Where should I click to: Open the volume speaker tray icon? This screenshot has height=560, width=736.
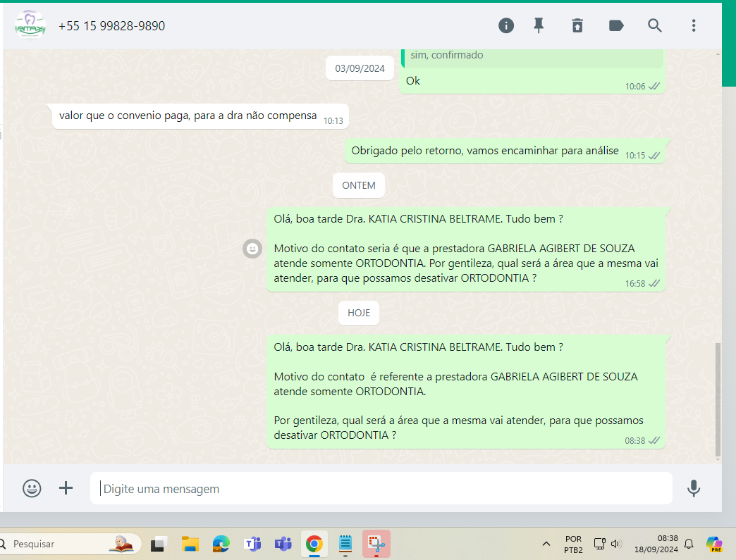click(616, 544)
